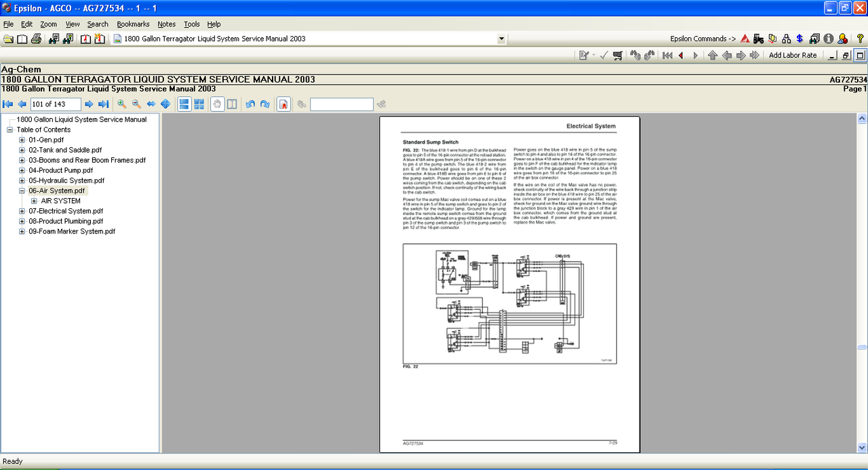868x470 pixels.
Task: Expand the 04-Product Pump.pdf node
Action: coord(22,170)
